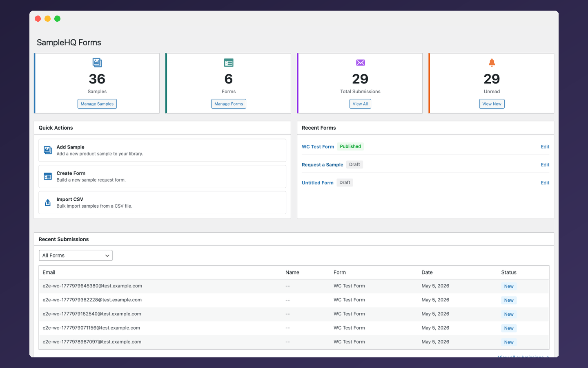Screen dimensions: 588x368
Task: Click the Forms count 6
Action: click(x=229, y=79)
